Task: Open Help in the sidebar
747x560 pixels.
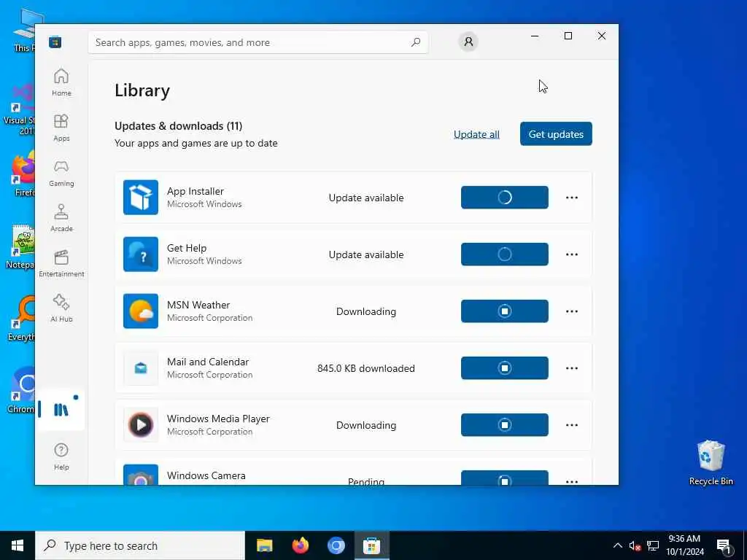Action: [61, 456]
